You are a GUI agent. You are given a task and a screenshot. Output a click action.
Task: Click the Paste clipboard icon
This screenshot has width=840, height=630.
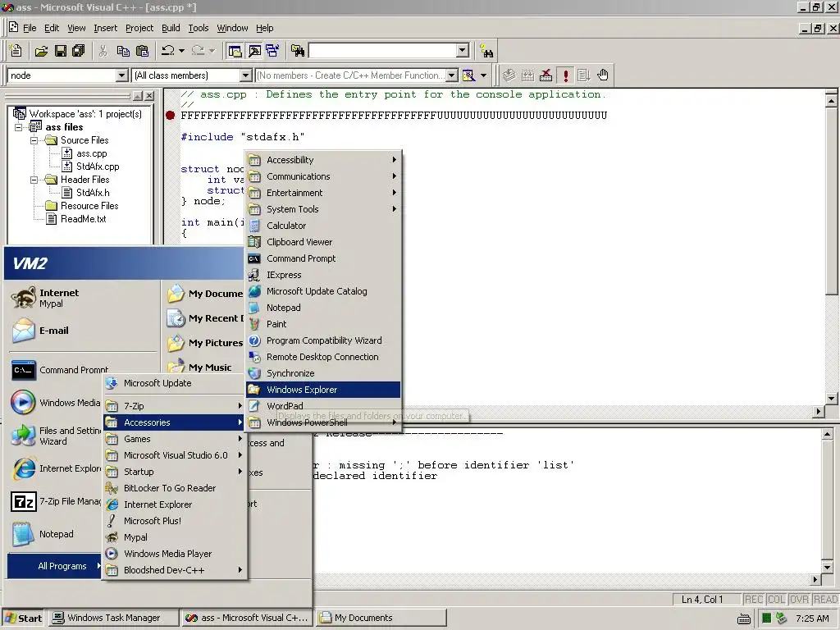(x=142, y=51)
